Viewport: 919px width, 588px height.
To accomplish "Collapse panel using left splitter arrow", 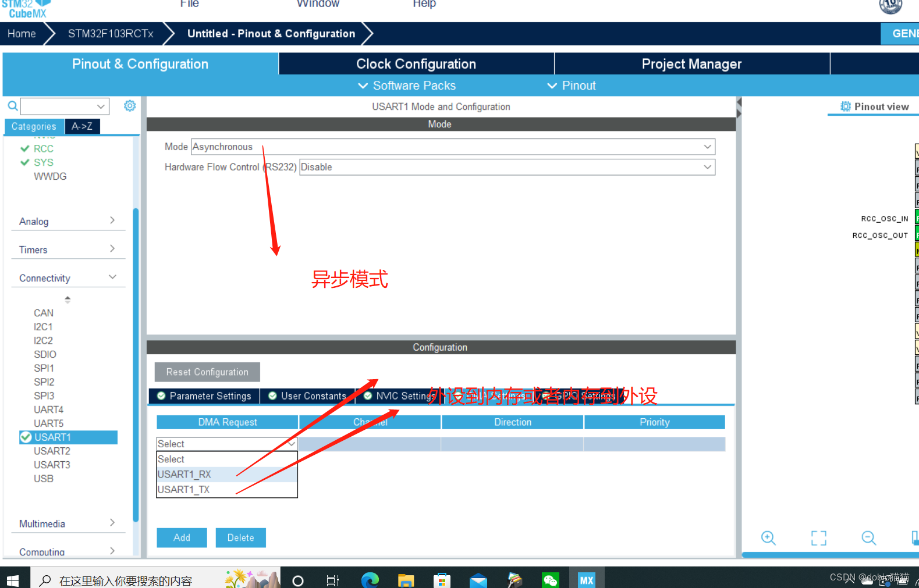I will click(739, 102).
